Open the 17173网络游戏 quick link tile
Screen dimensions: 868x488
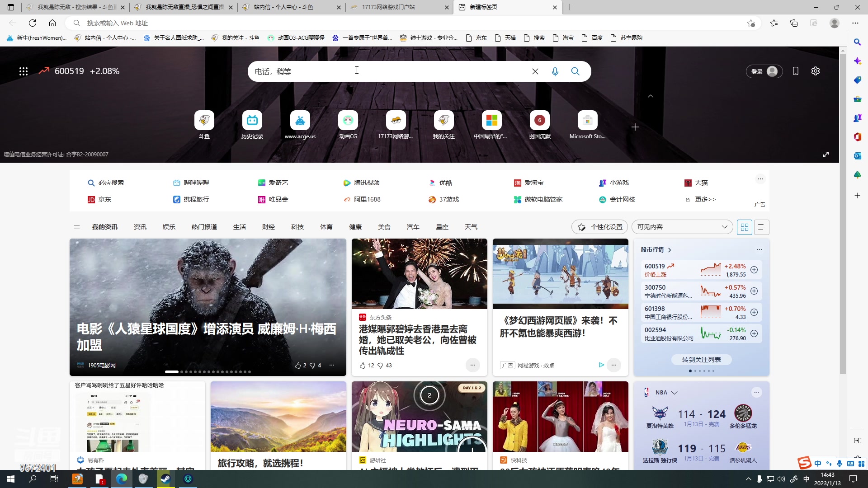point(396,125)
